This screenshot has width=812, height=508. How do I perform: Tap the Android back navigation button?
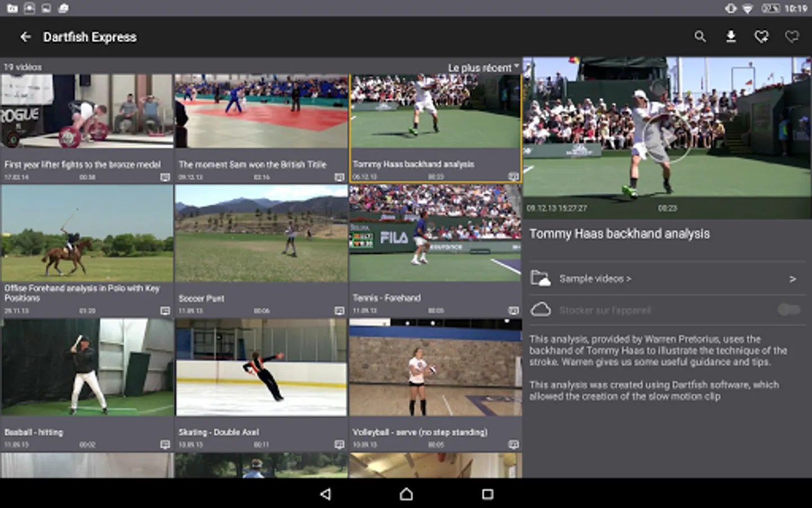coord(325,494)
